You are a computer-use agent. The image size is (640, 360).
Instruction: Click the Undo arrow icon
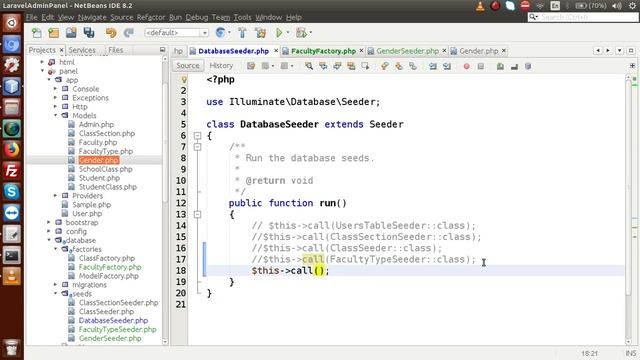pos(111,33)
